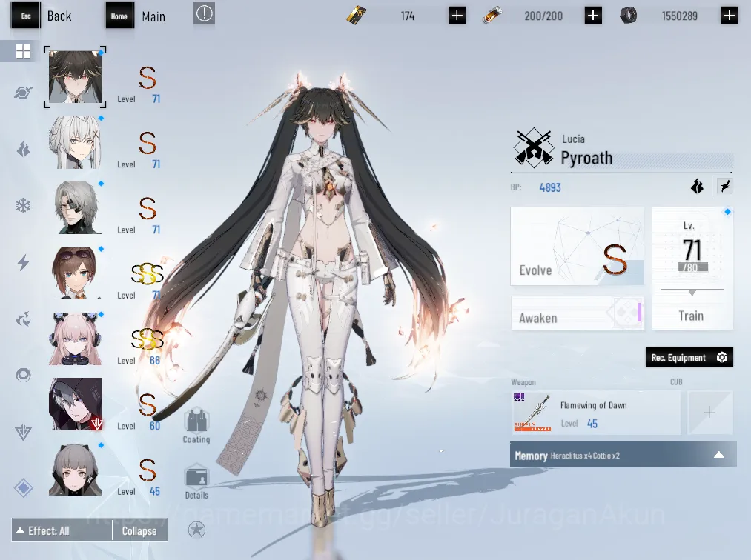751x560 pixels.
Task: Open Train level-up panel
Action: (692, 268)
